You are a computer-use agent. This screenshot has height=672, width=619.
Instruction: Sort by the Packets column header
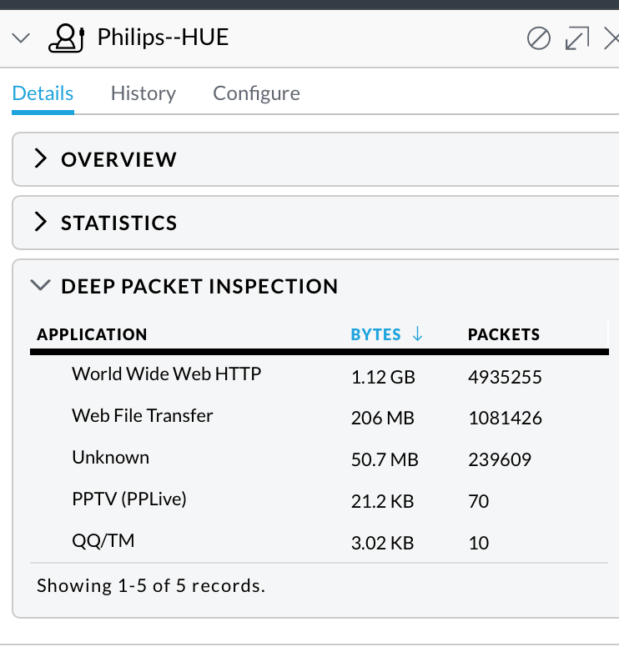click(x=504, y=334)
